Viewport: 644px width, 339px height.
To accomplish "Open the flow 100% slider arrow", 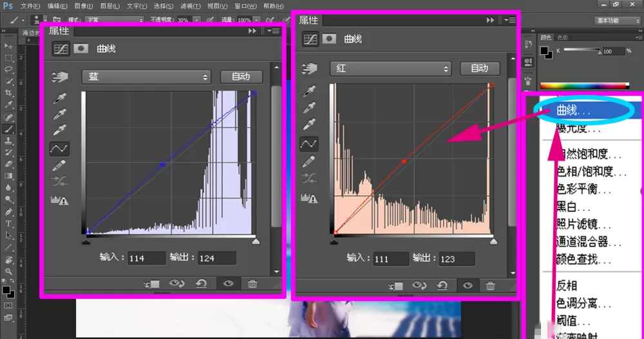I will (256, 20).
